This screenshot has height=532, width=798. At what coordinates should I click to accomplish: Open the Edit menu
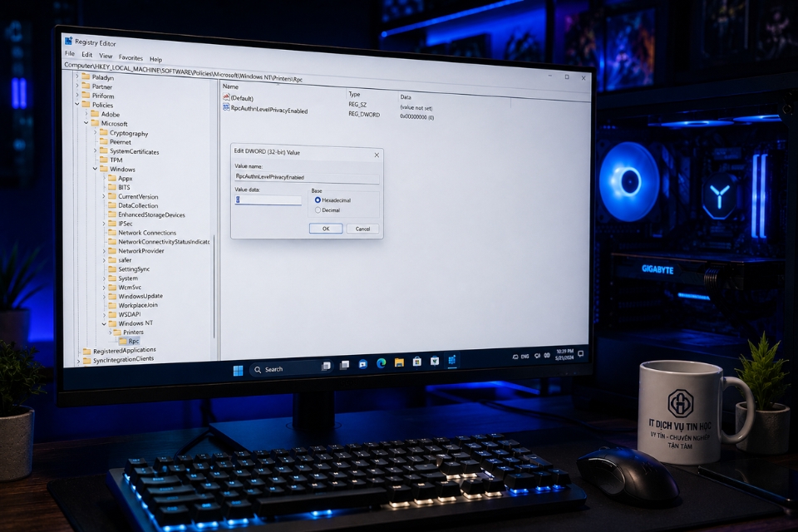tap(87, 55)
